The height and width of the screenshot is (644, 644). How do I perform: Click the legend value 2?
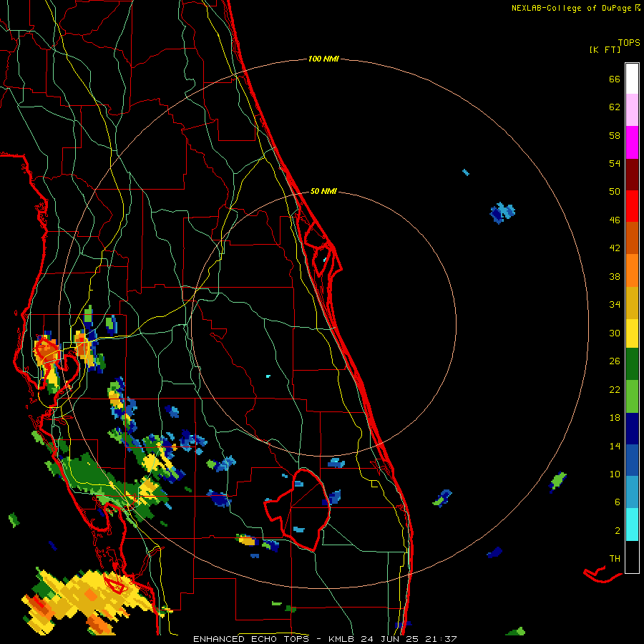click(x=618, y=531)
